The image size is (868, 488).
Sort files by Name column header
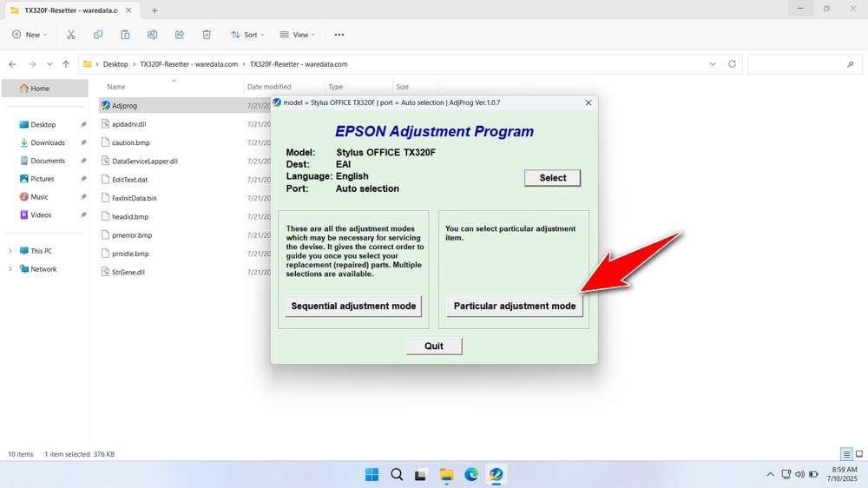(116, 87)
